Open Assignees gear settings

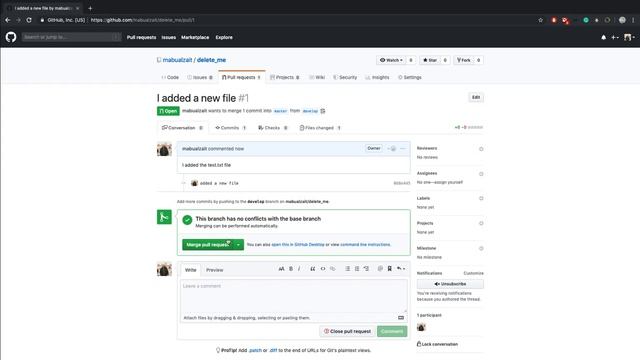[481, 174]
